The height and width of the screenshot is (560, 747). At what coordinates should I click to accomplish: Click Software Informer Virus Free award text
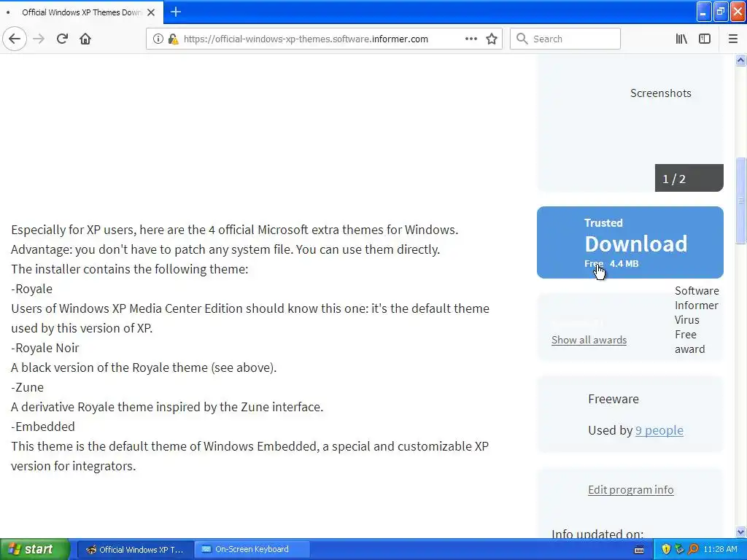pos(697,320)
